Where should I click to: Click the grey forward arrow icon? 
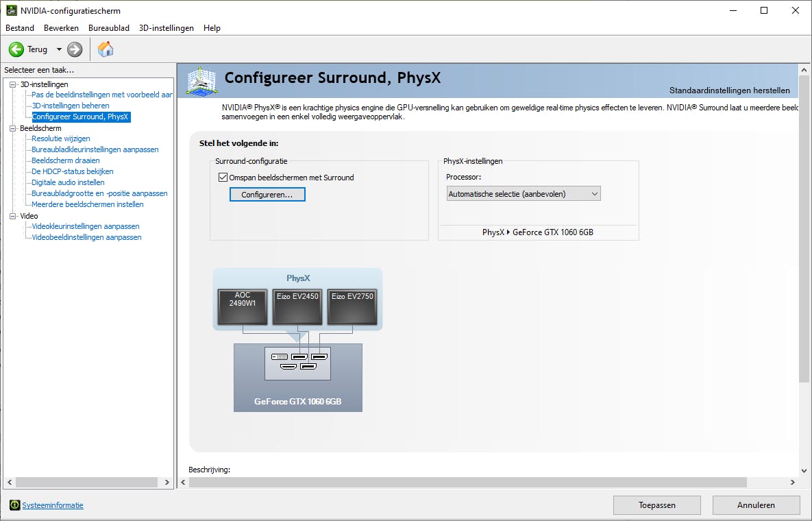pyautogui.click(x=75, y=49)
